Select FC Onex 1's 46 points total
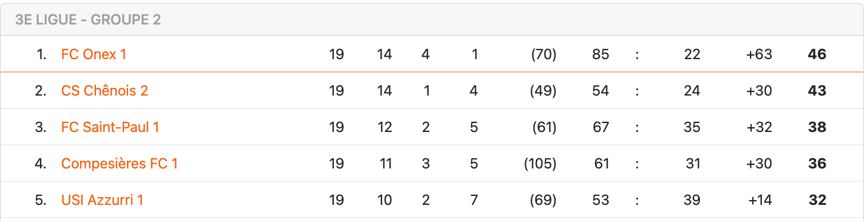The width and height of the screenshot is (868, 221). click(817, 54)
